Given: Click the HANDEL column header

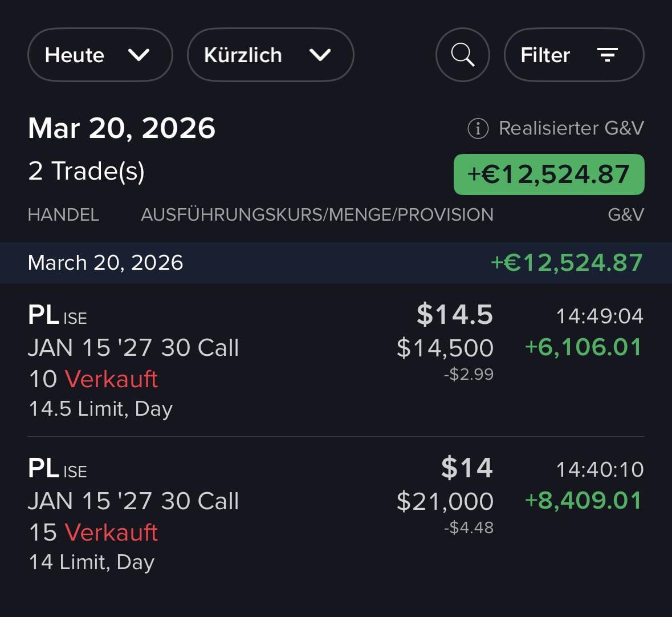Looking at the screenshot, I should point(63,215).
